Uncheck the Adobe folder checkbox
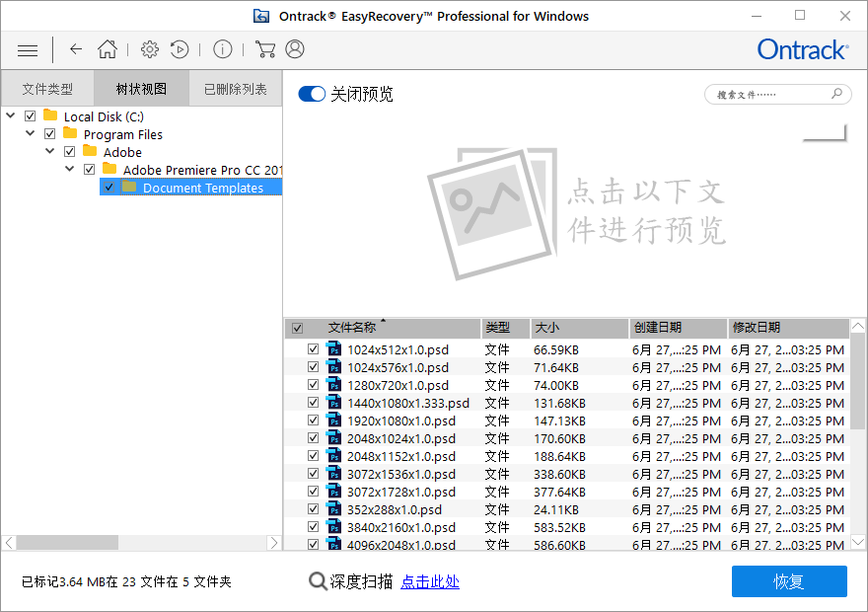 click(x=70, y=151)
